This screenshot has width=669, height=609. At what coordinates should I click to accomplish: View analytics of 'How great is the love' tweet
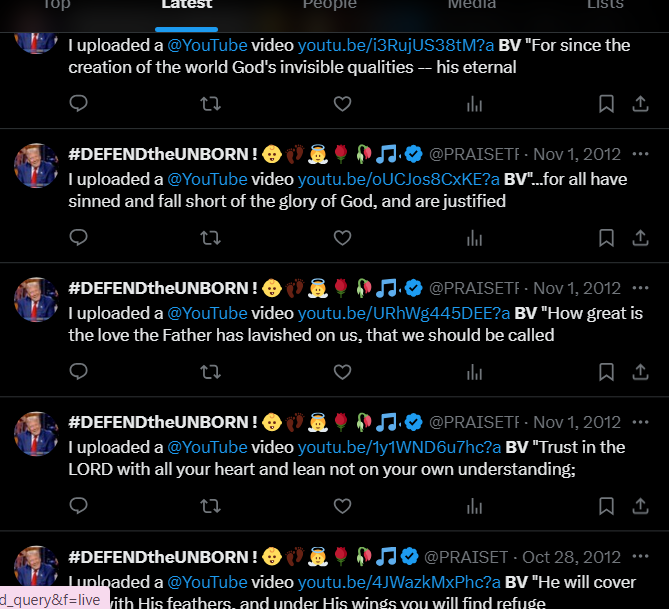point(474,372)
